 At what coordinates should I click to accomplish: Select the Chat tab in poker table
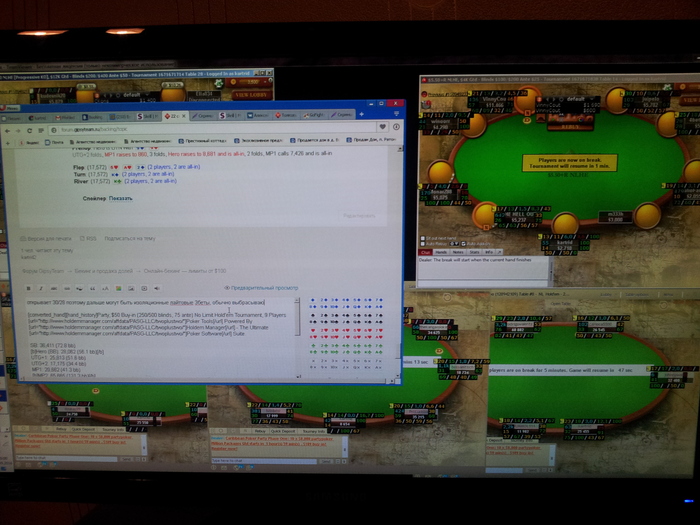tap(425, 252)
